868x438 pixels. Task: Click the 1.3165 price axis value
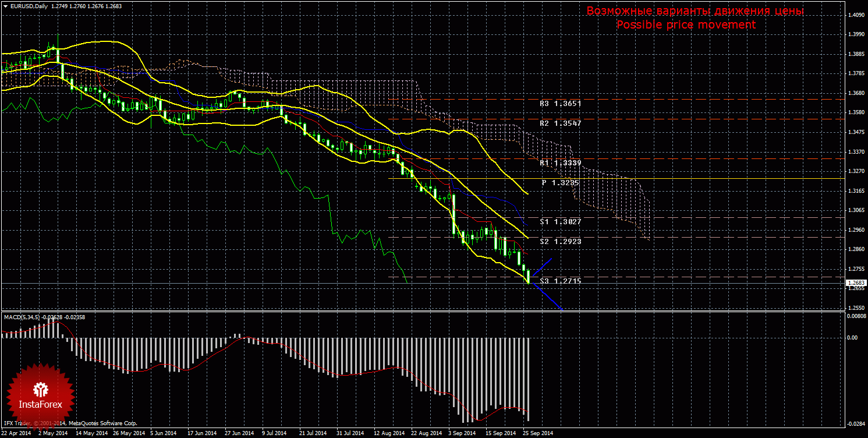click(855, 191)
